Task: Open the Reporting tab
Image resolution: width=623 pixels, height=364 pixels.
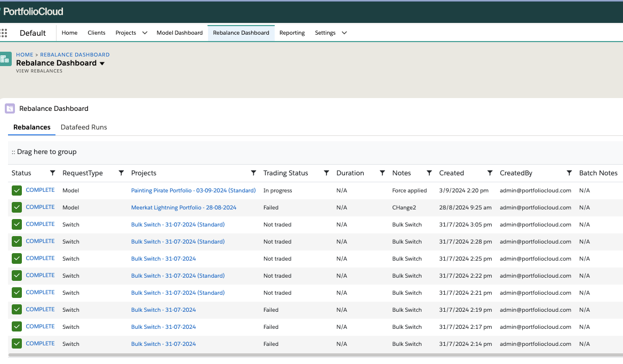Action: click(x=292, y=33)
